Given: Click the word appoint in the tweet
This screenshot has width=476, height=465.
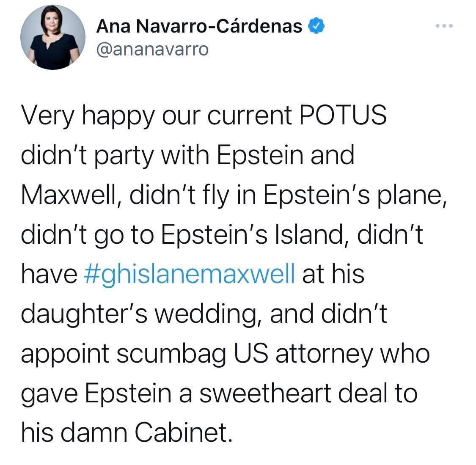Looking at the screenshot, I should point(65,354).
